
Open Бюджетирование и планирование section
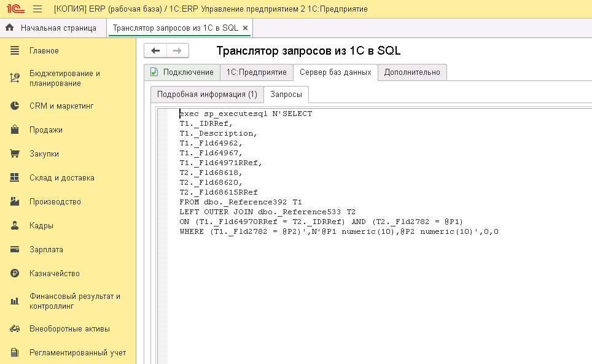64,78
